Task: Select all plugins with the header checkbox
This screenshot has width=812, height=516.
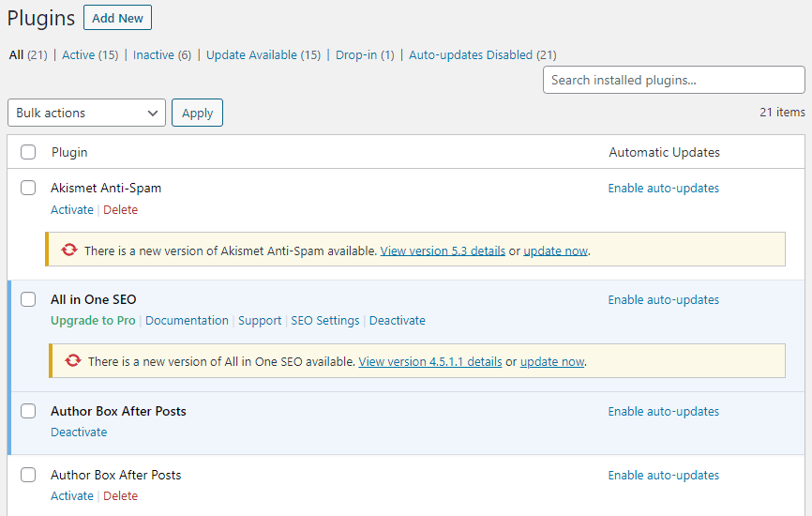Action: point(28,152)
